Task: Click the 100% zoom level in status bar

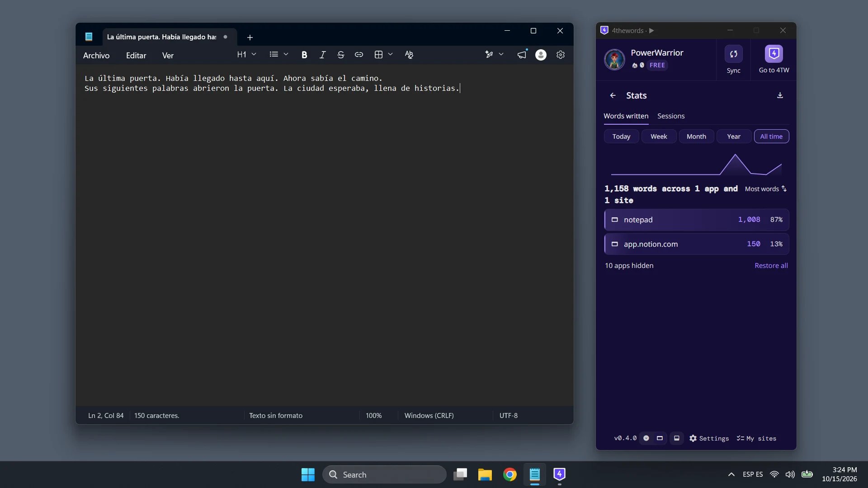Action: tap(373, 416)
